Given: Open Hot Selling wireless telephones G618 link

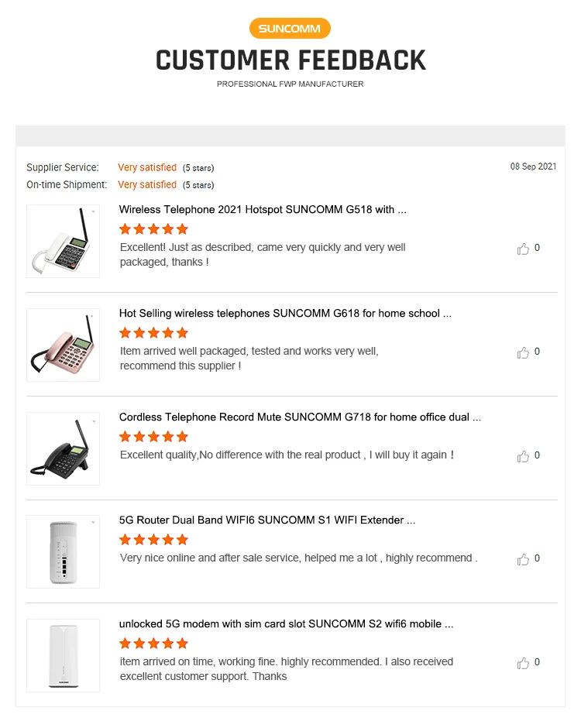Looking at the screenshot, I should (285, 314).
